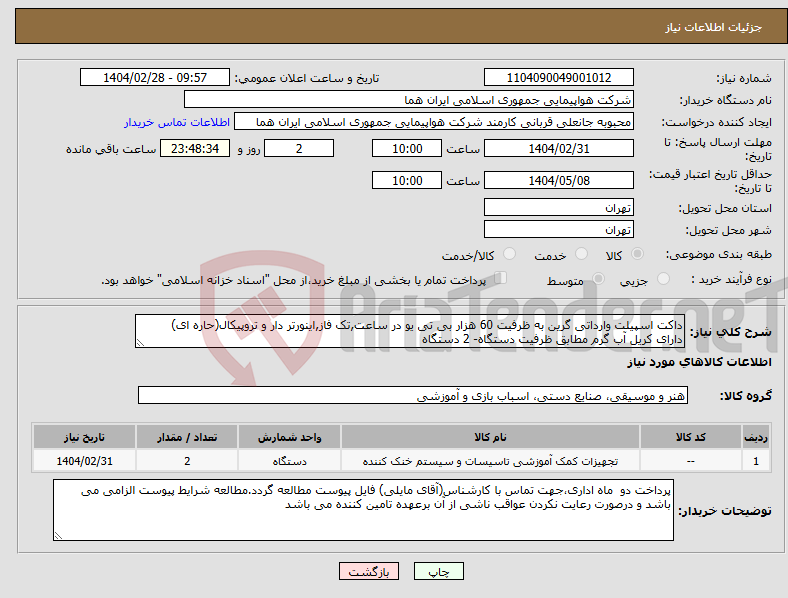Click the نام کالا column header
This screenshot has width=788, height=598.
(490, 437)
